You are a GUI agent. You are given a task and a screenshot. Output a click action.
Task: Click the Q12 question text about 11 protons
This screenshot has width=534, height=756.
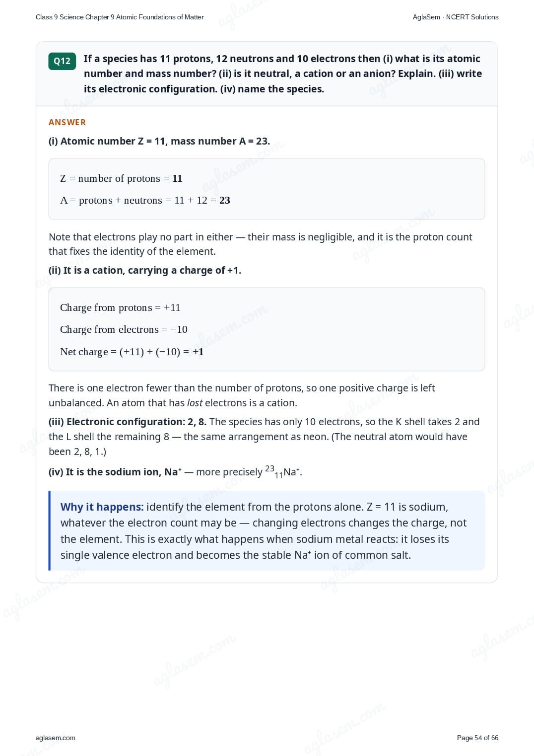283,74
